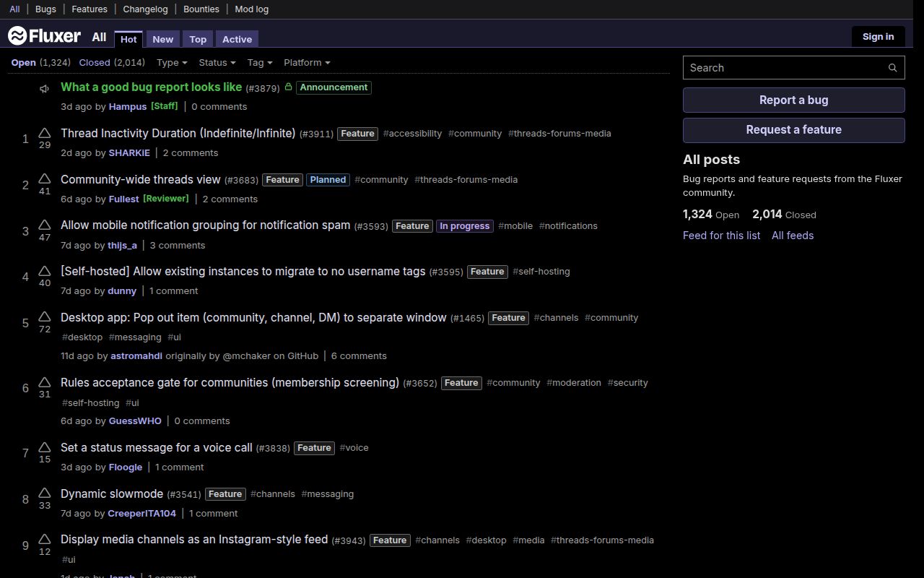Click the #mobile tag
This screenshot has height=578, width=924.
point(515,226)
